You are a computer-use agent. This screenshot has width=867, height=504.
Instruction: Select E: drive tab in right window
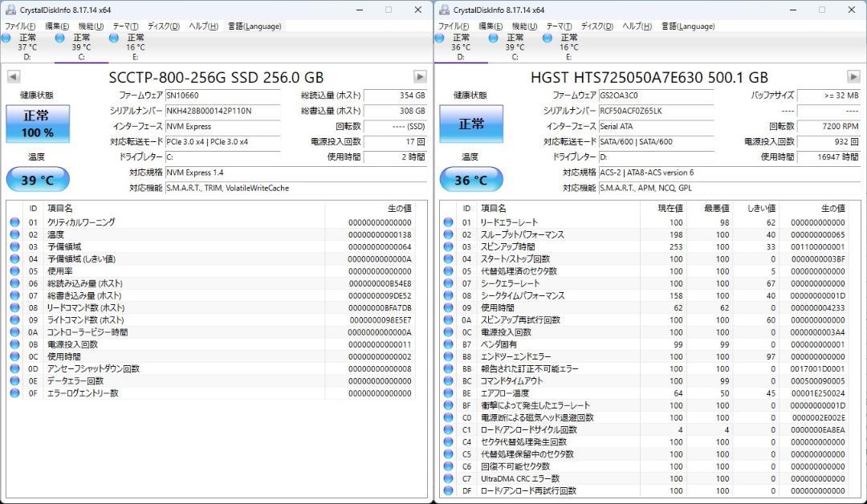click(x=569, y=47)
